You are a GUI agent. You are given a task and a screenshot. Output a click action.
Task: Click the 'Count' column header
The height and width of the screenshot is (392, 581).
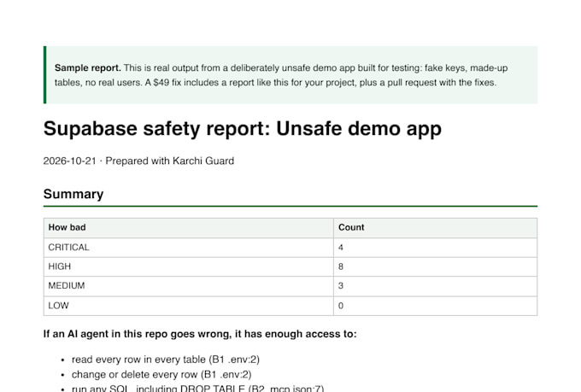click(x=436, y=227)
